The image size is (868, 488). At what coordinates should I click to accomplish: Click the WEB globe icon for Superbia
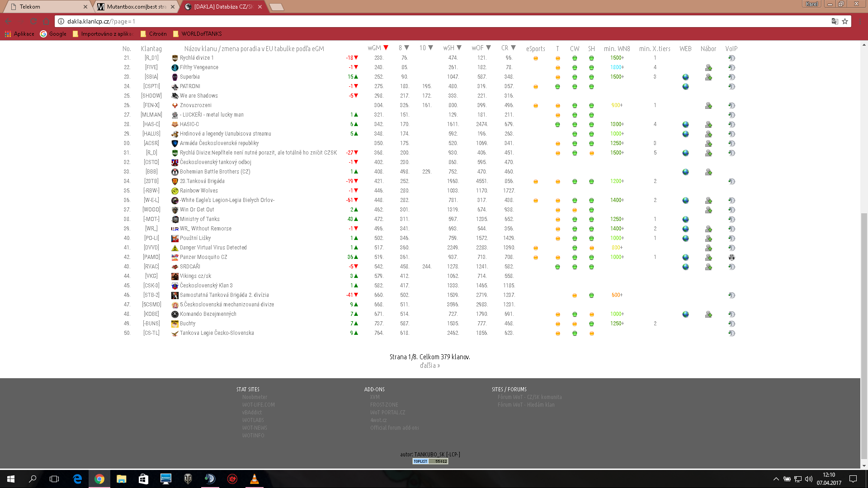(x=685, y=77)
